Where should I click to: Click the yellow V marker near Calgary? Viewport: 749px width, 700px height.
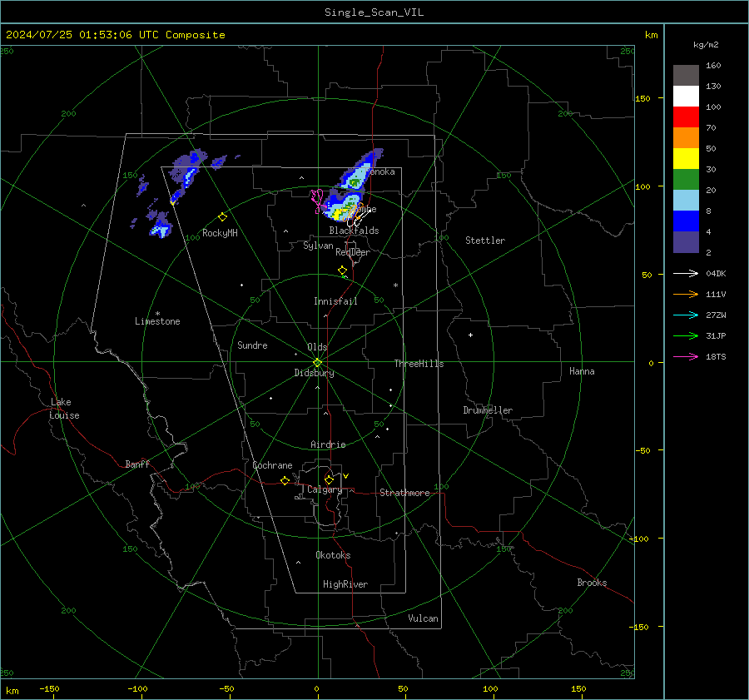coord(345,476)
